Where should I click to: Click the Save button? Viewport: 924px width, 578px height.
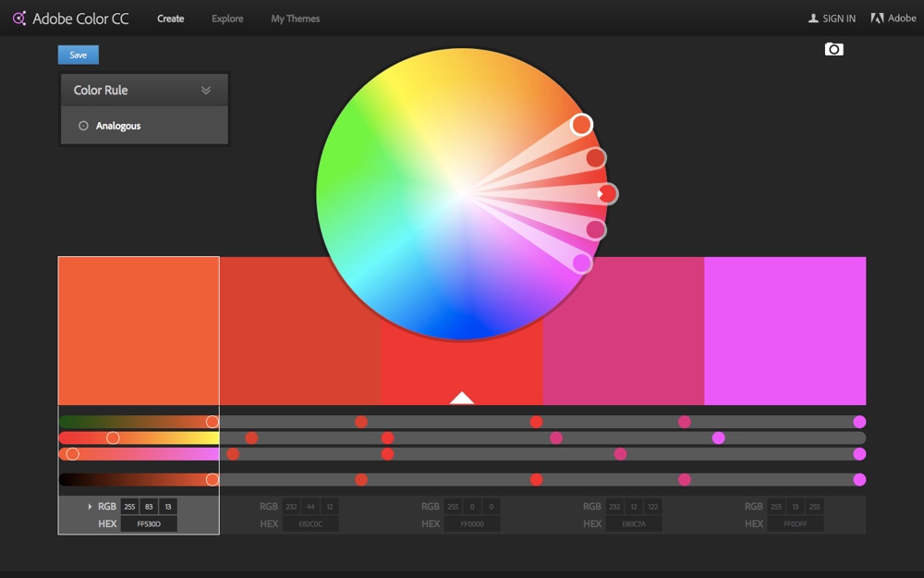78,55
